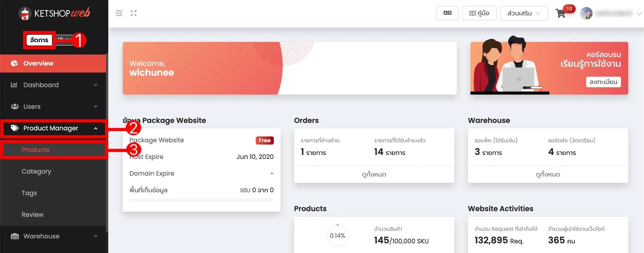The width and height of the screenshot is (644, 253).
Task: Click the Overview pie chart icon
Action: point(14,63)
